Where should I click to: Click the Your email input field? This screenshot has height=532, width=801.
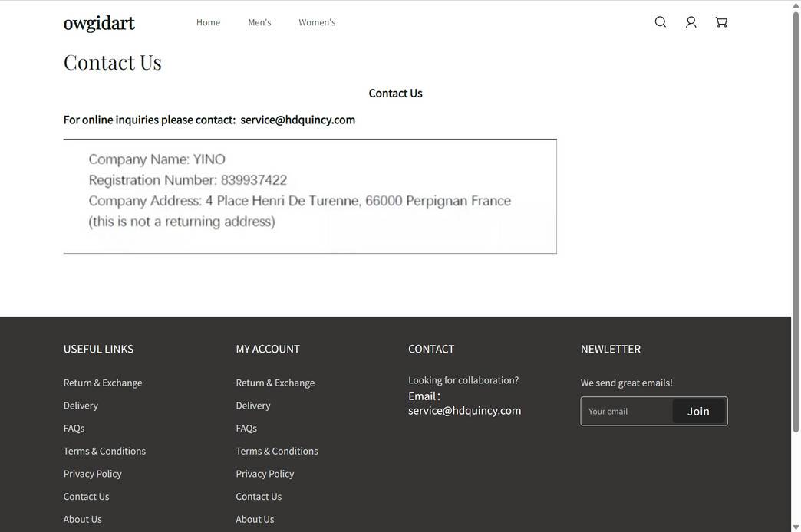coord(625,411)
